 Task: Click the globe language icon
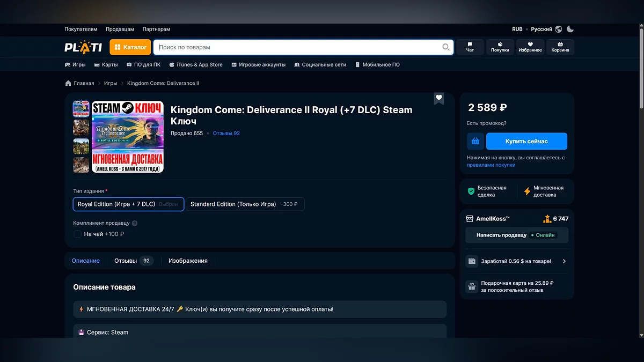[559, 29]
